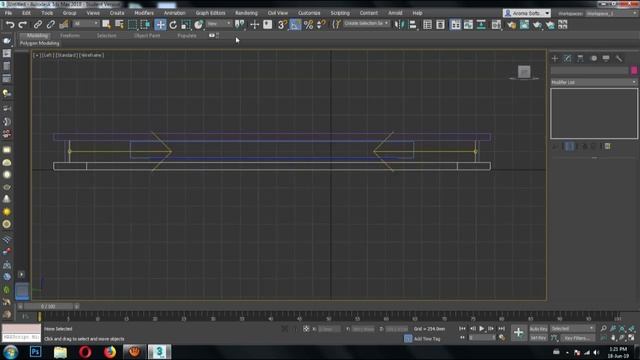Activate the Select and Scale tool
The image size is (640, 360).
click(x=186, y=24)
